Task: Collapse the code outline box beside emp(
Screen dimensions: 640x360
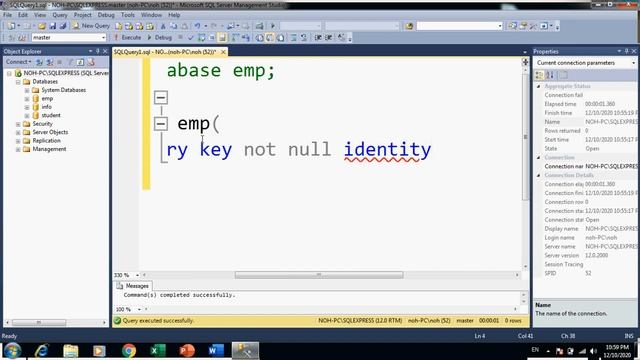Action: tap(161, 123)
